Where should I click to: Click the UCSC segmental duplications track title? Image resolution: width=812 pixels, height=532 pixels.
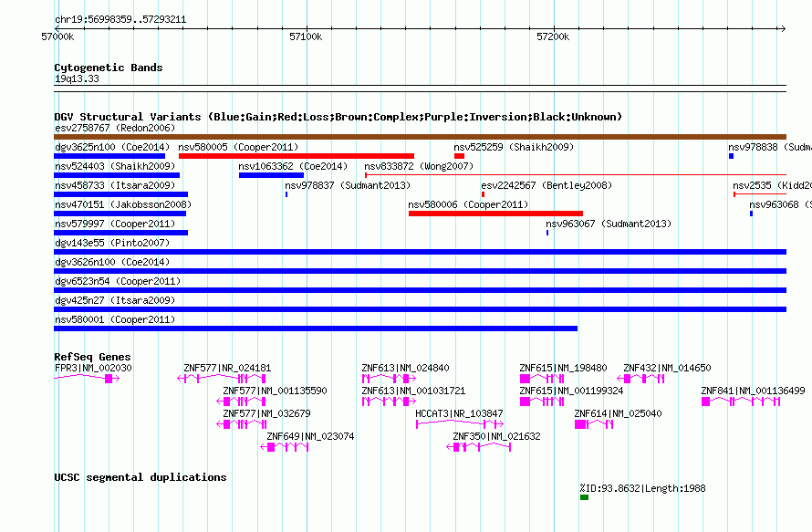coord(141,477)
